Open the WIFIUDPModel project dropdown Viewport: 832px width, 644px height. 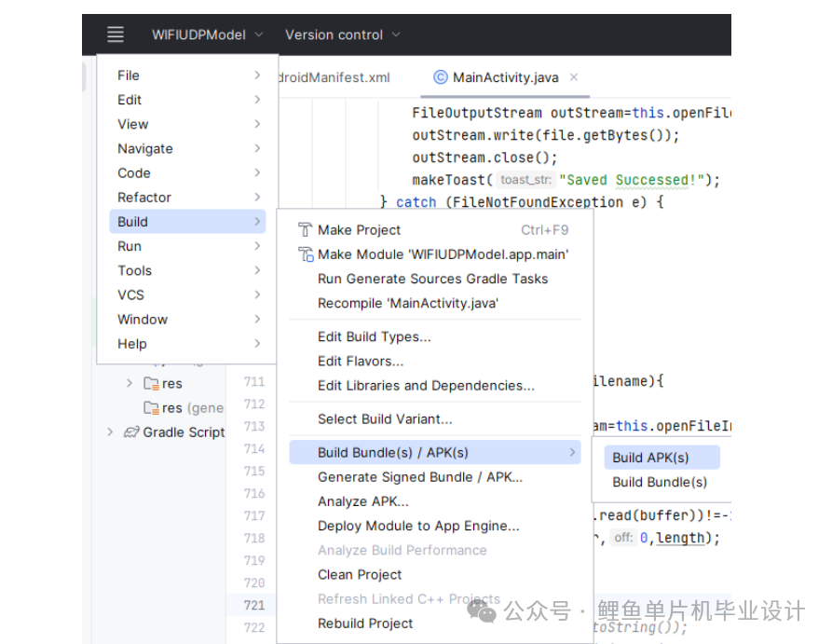(x=207, y=34)
